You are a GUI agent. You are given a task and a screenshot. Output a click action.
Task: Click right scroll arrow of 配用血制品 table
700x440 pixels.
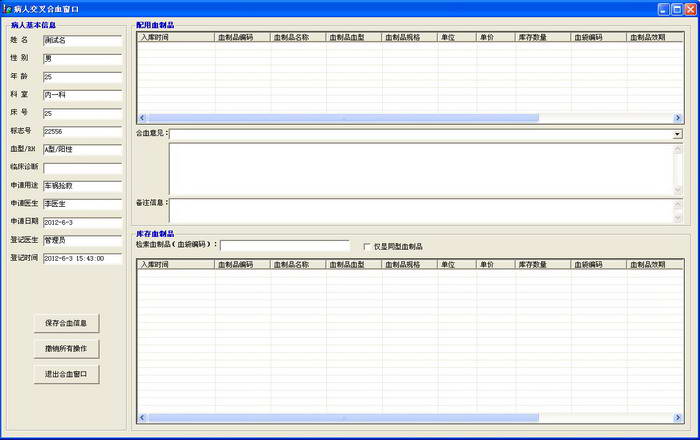point(678,118)
